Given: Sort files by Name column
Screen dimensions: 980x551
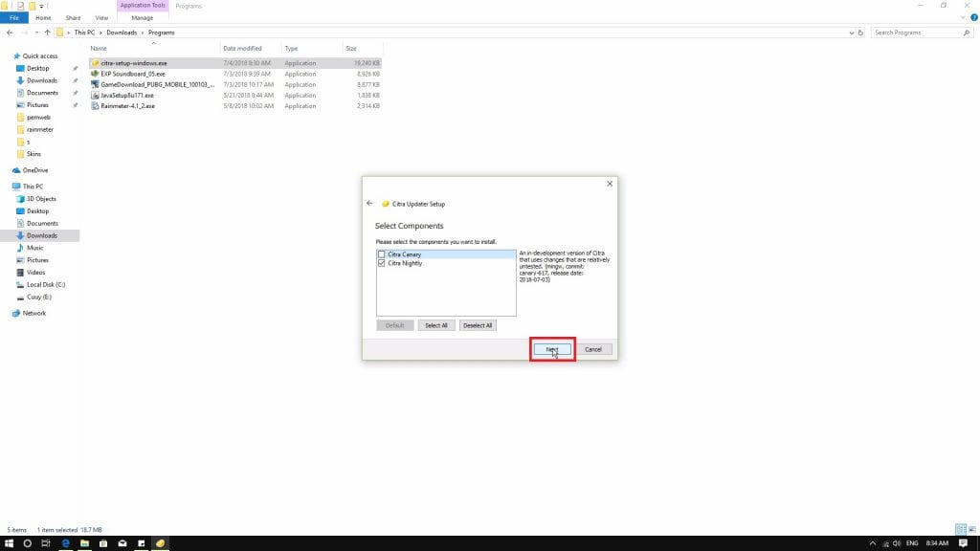Looking at the screenshot, I should pyautogui.click(x=153, y=48).
